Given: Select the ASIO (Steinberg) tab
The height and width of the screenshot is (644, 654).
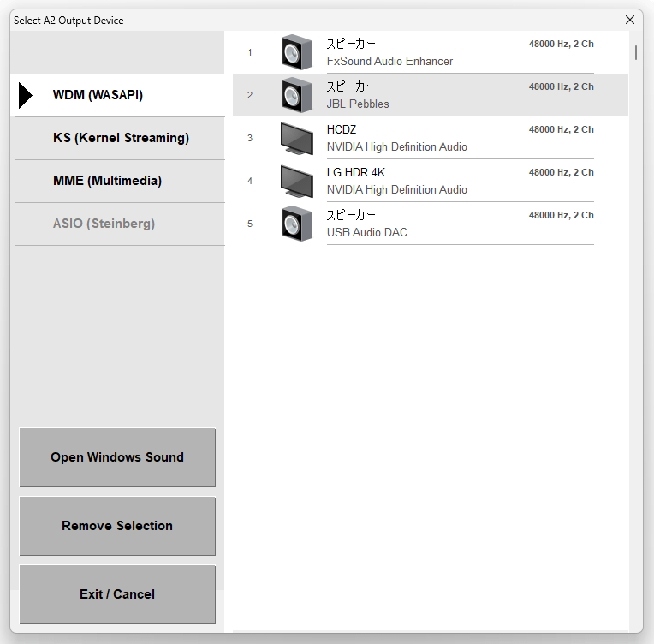Looking at the screenshot, I should 120,224.
